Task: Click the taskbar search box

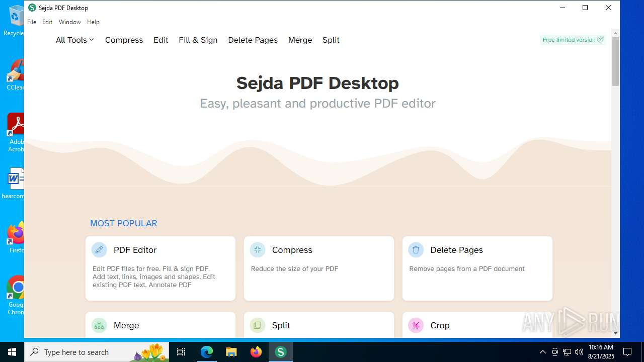Action: coord(97,352)
